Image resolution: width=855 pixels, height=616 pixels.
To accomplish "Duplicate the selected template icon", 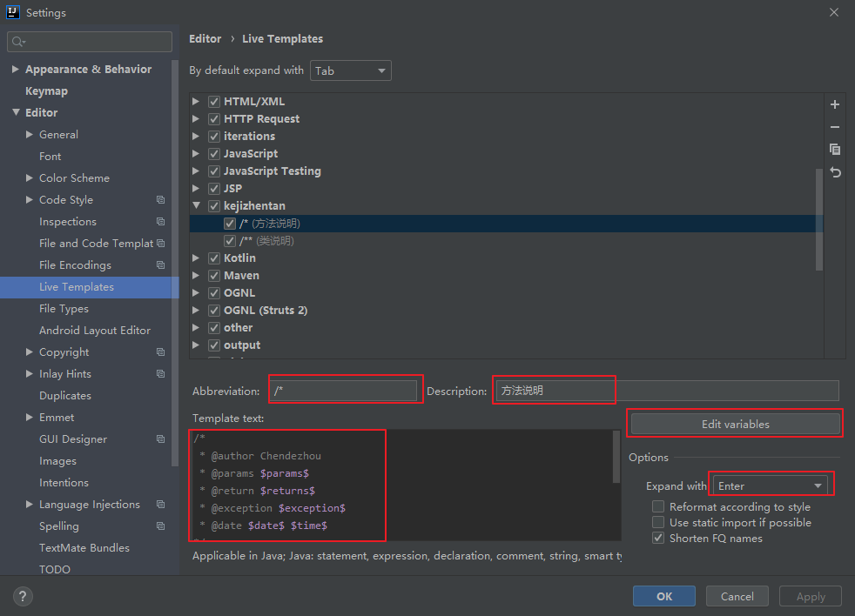I will (835, 150).
